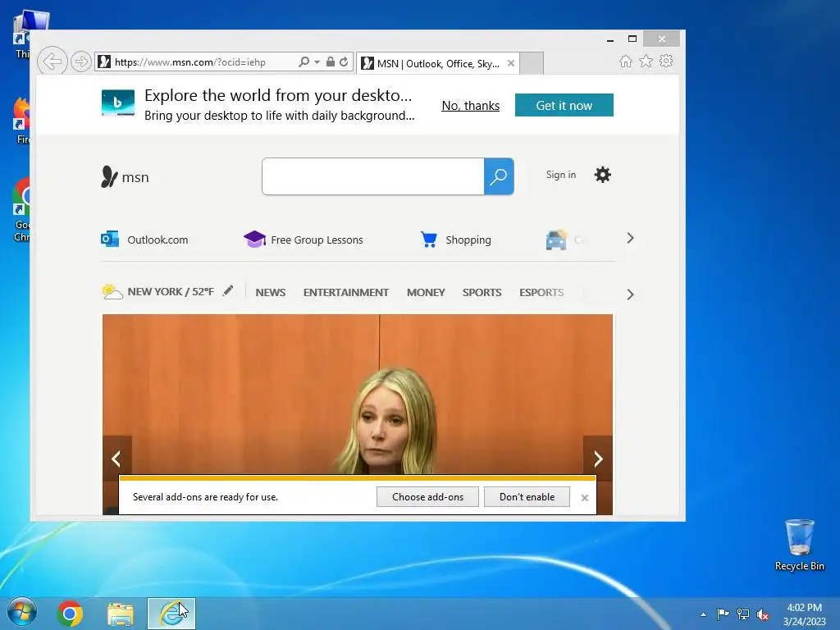Open a new blank tab
Image resolution: width=840 pixels, height=630 pixels.
[532, 63]
